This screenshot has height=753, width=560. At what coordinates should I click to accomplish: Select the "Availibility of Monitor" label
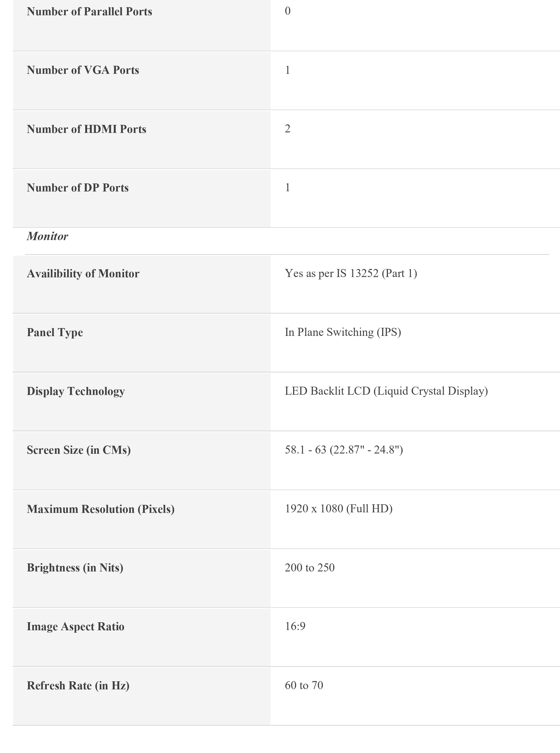(x=83, y=274)
